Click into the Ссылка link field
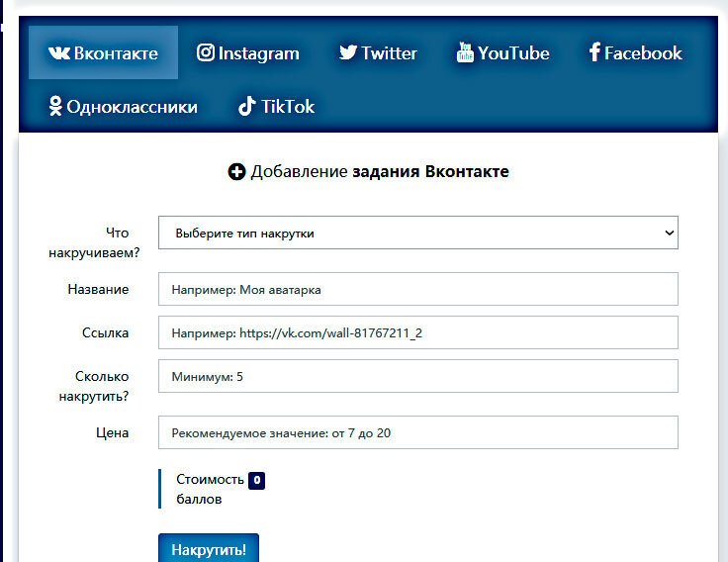 417,332
